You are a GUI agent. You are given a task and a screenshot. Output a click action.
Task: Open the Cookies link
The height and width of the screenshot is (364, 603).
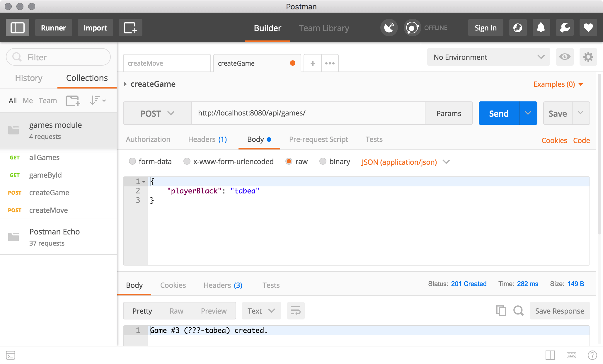[x=554, y=140]
